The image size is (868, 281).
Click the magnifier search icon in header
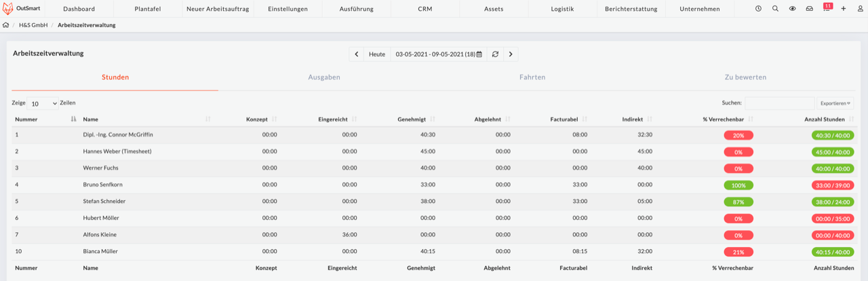(775, 9)
